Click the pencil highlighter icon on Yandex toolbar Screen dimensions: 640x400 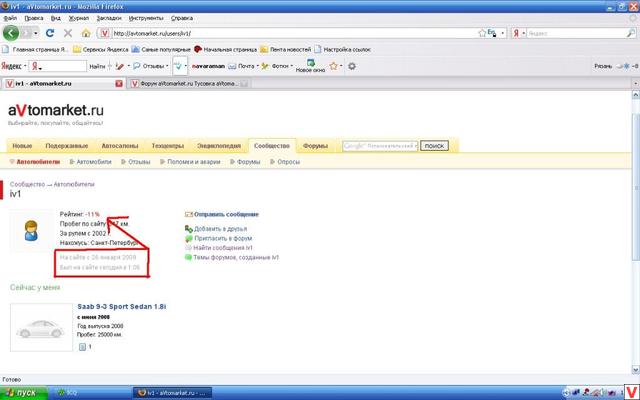[120, 66]
